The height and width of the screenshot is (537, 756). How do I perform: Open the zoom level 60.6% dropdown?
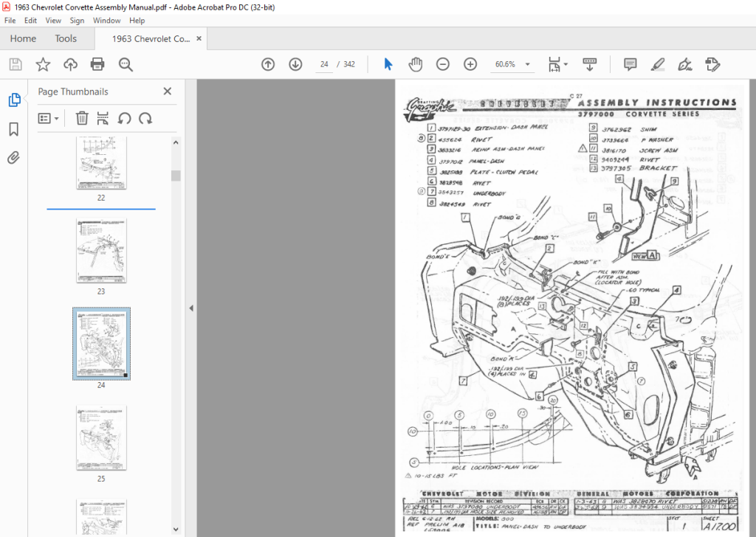527,64
